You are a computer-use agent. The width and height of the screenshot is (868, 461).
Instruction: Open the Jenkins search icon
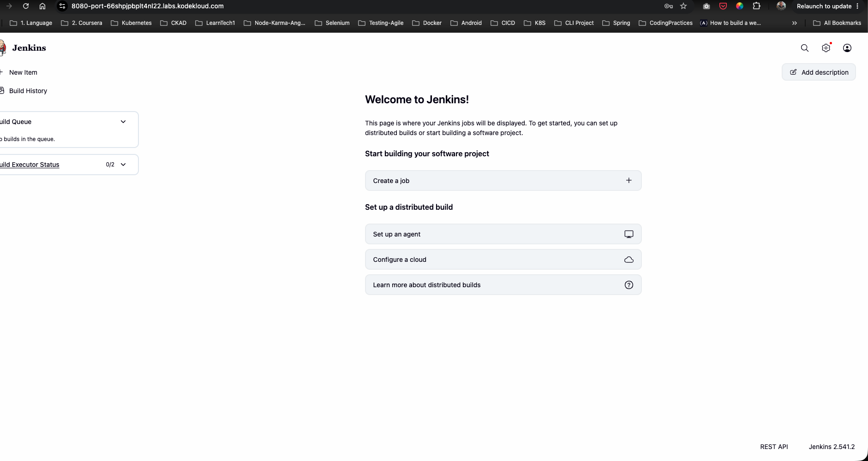pos(804,48)
